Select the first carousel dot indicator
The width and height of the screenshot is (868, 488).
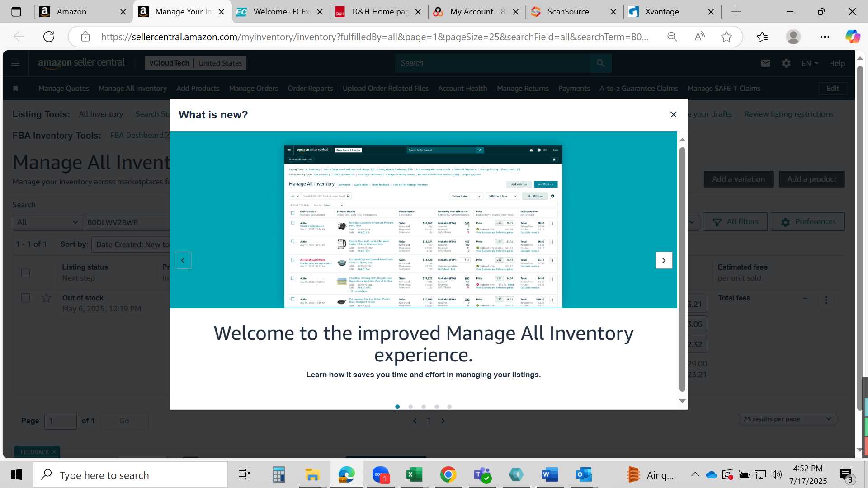tap(397, 407)
